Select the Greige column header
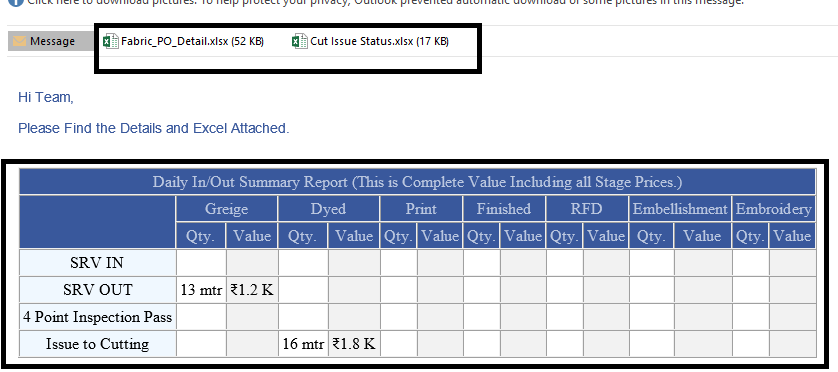This screenshot has width=838, height=372. tap(227, 208)
